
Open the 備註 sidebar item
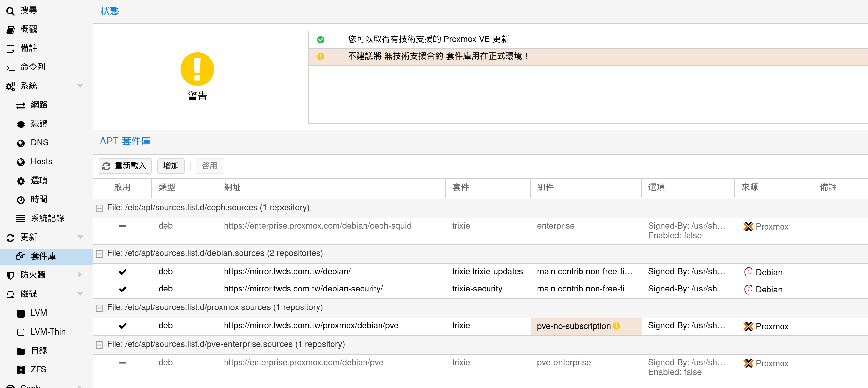[x=46, y=48]
